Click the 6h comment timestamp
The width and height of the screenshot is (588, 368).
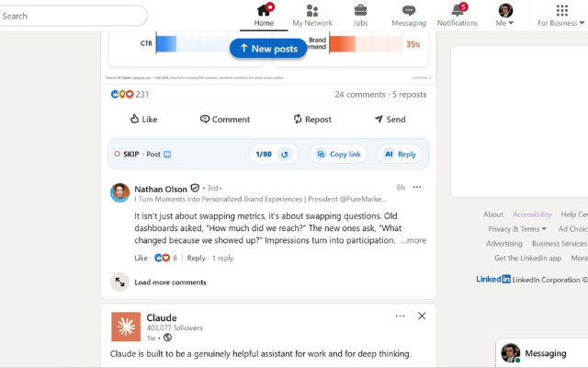[x=401, y=187]
